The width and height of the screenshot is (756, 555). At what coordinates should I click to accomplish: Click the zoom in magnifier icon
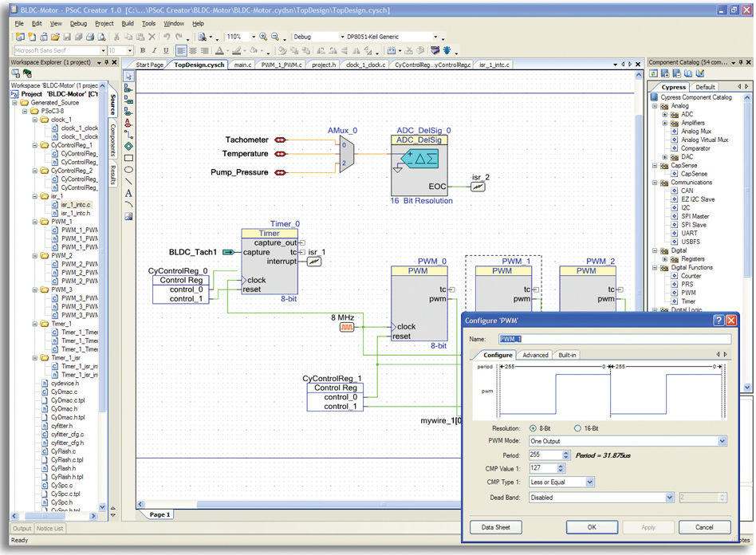pos(263,37)
